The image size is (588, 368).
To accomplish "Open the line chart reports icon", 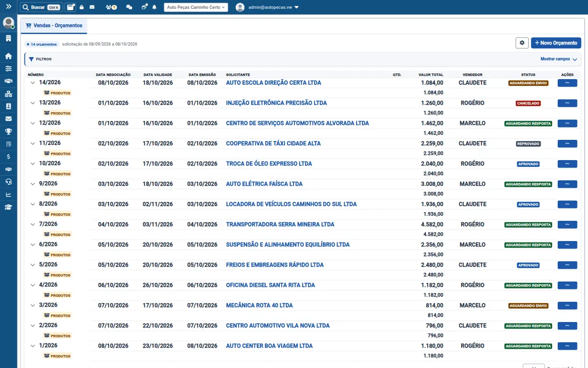I will [8, 194].
